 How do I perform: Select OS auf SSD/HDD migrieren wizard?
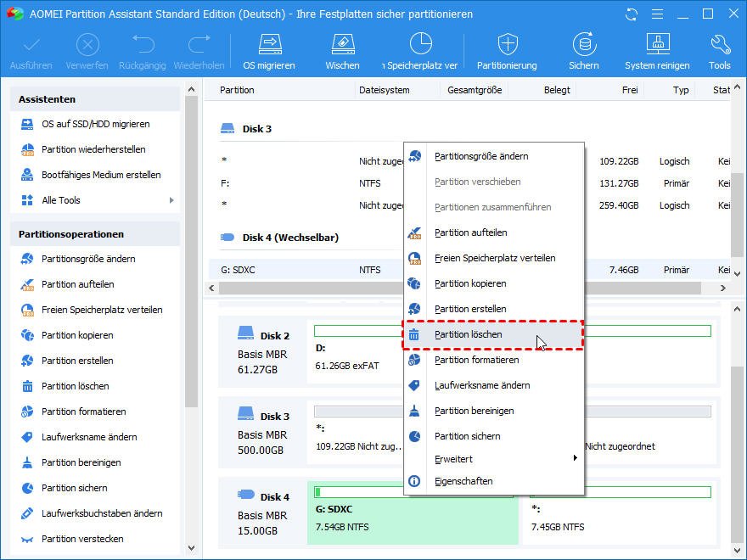click(x=95, y=124)
